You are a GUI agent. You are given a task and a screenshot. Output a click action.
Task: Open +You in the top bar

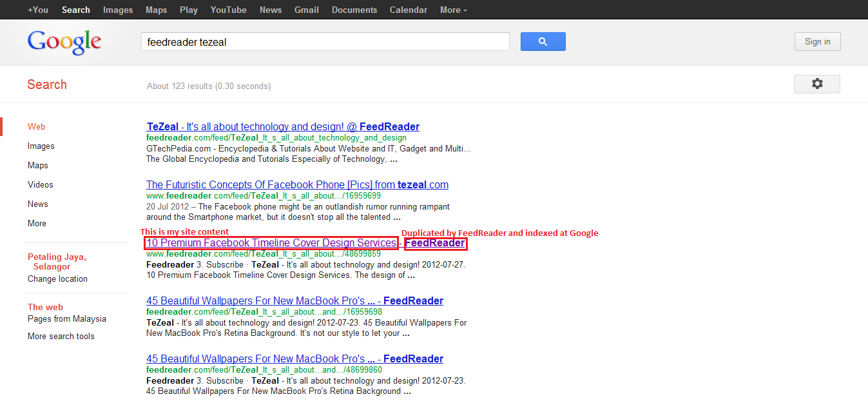pyautogui.click(x=38, y=10)
